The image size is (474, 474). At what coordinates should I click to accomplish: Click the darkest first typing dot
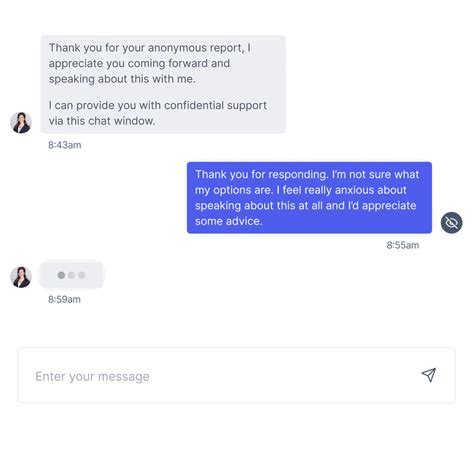tap(61, 275)
